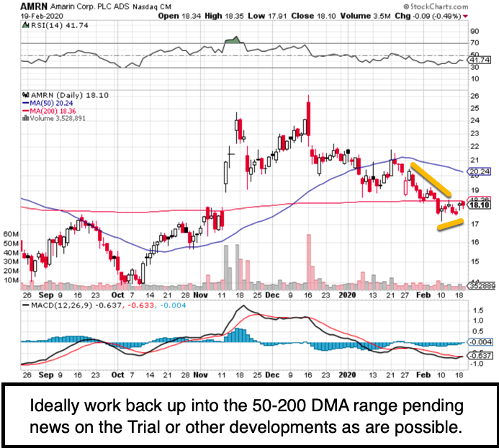Click the Open 18.34 value in the header

tap(179, 16)
